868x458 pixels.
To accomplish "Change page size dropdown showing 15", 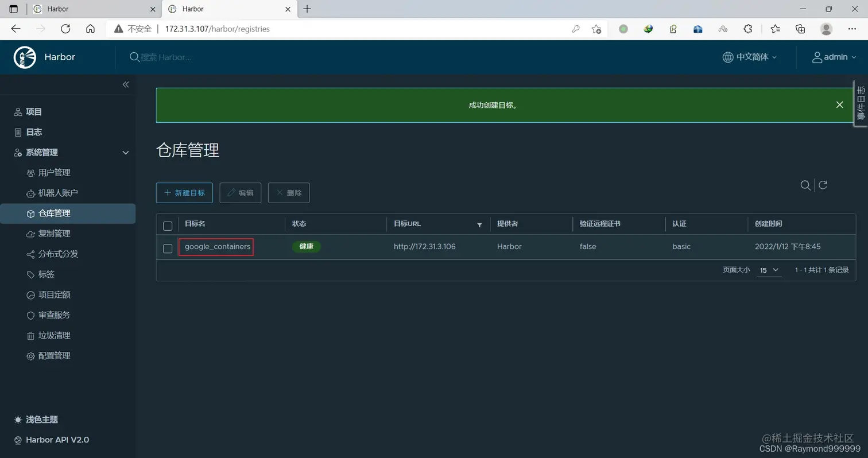I will pos(769,270).
